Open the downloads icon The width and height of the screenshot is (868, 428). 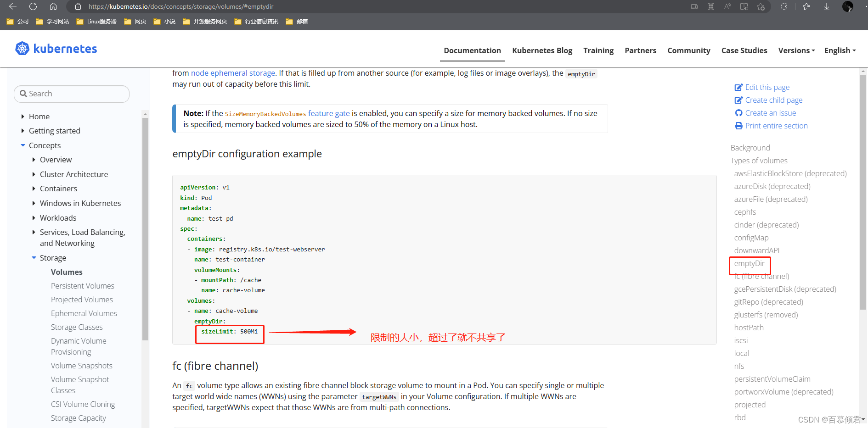(x=827, y=6)
